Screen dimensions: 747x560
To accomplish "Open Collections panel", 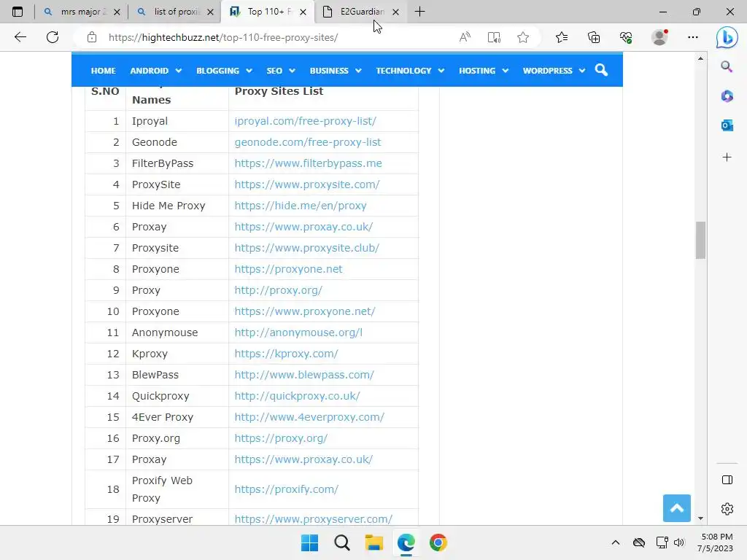I will click(x=594, y=37).
